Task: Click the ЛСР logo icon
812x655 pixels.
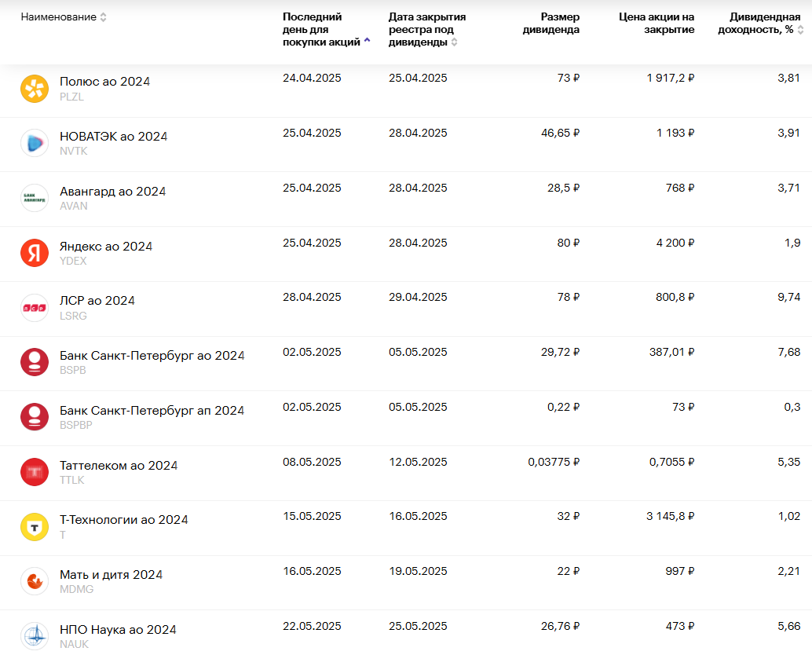Action: click(x=35, y=307)
